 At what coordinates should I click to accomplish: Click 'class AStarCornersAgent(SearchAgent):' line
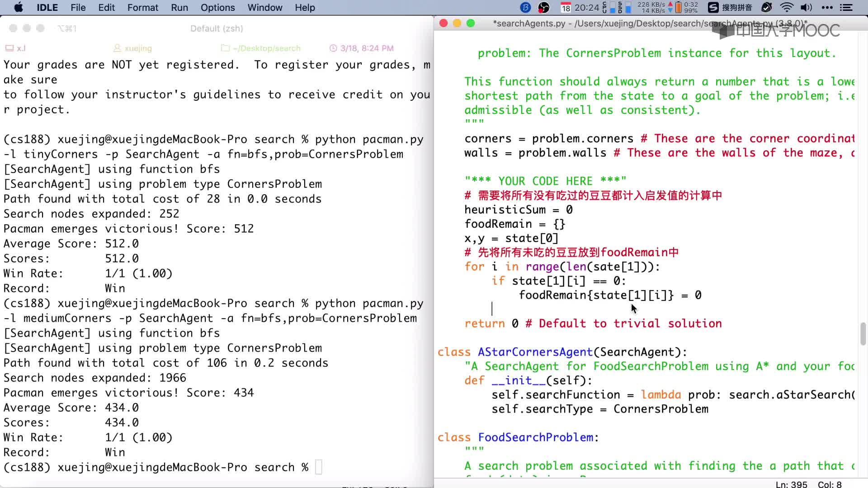coord(562,352)
